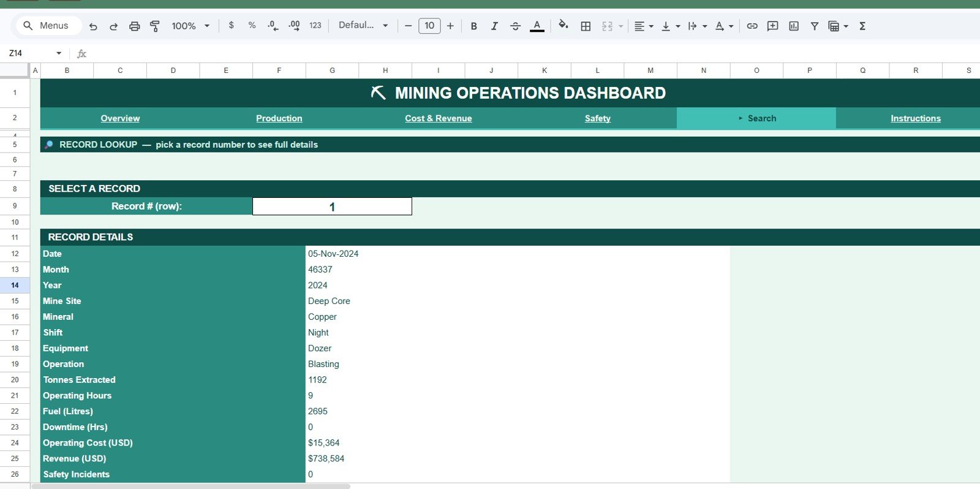Screen dimensions: 980x489
Task: Click the pickaxe icon in dashboard title
Action: 379,93
